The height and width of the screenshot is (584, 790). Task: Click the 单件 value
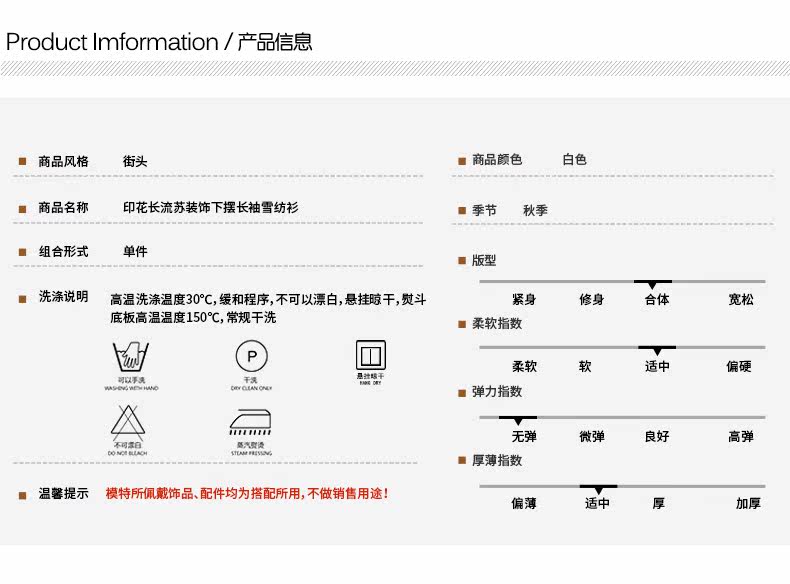pyautogui.click(x=135, y=251)
